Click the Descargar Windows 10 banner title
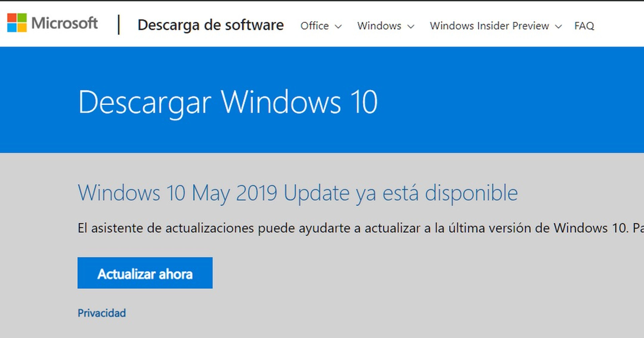This screenshot has width=644, height=338. tap(228, 102)
